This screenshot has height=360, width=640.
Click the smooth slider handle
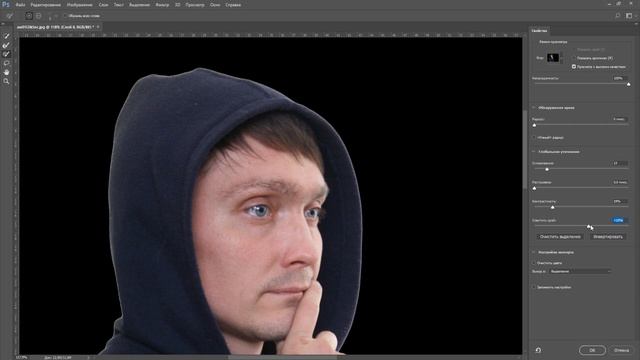547,169
